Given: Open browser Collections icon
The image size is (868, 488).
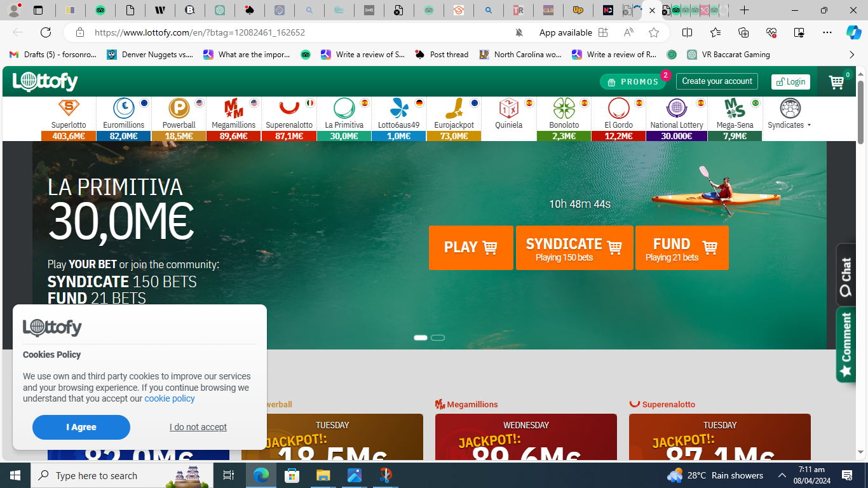Looking at the screenshot, I should click(x=743, y=32).
